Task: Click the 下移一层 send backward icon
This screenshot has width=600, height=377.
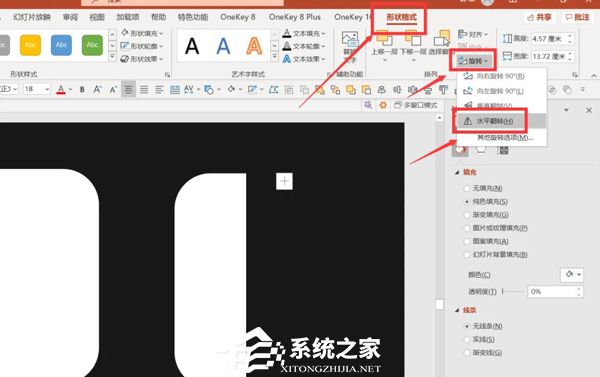Action: (412, 39)
